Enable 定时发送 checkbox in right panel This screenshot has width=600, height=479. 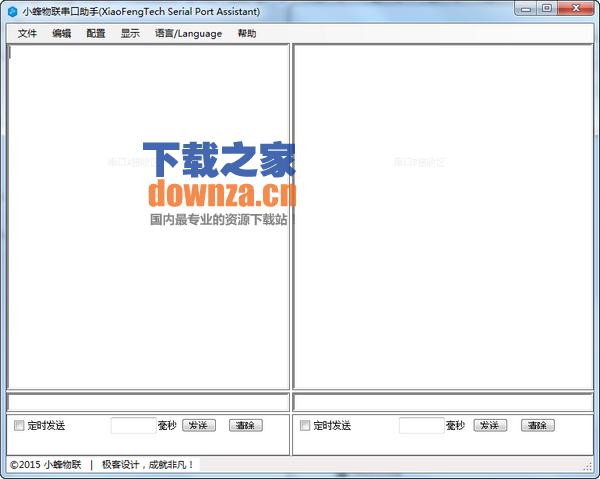305,425
